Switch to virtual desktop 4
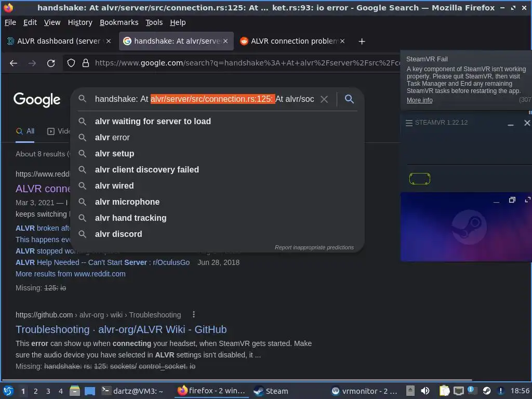 [61, 391]
